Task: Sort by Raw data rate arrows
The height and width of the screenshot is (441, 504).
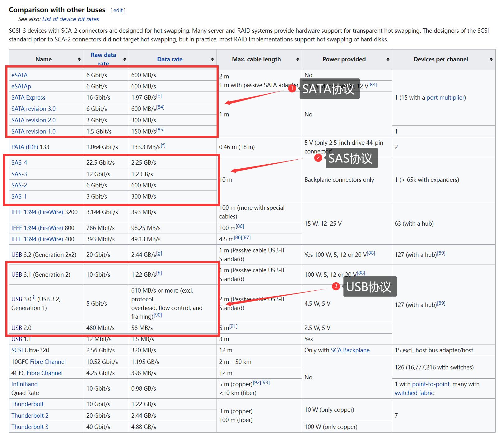Action: click(x=125, y=59)
